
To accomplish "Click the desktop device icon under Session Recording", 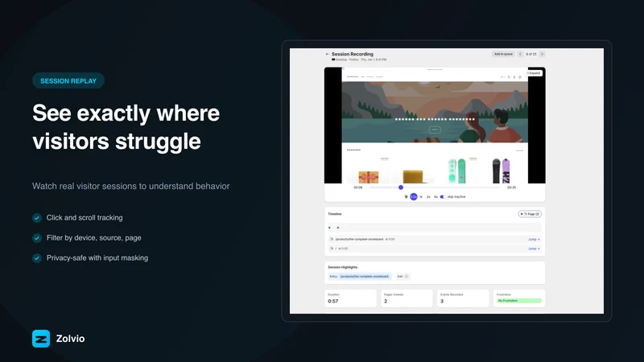I will pos(333,60).
